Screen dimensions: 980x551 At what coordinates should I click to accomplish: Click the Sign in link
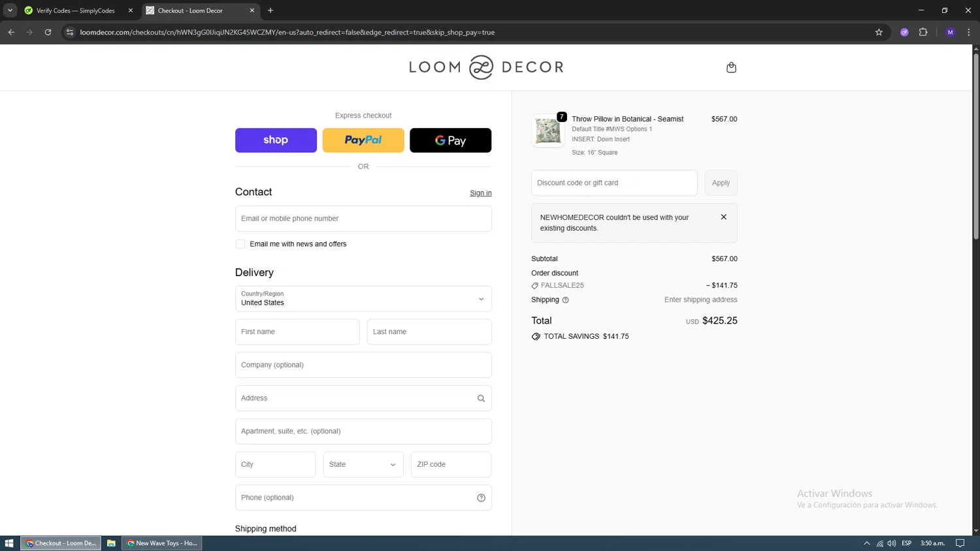point(481,193)
